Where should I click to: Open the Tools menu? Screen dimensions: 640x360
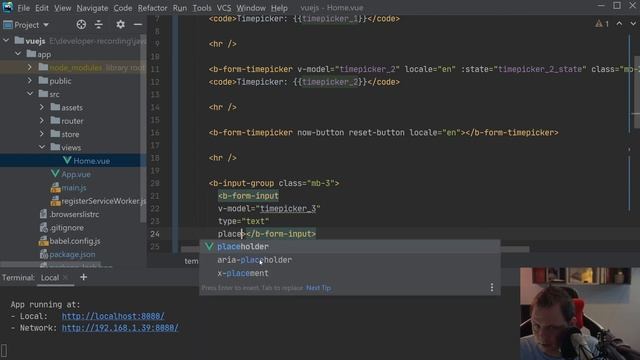coord(202,8)
